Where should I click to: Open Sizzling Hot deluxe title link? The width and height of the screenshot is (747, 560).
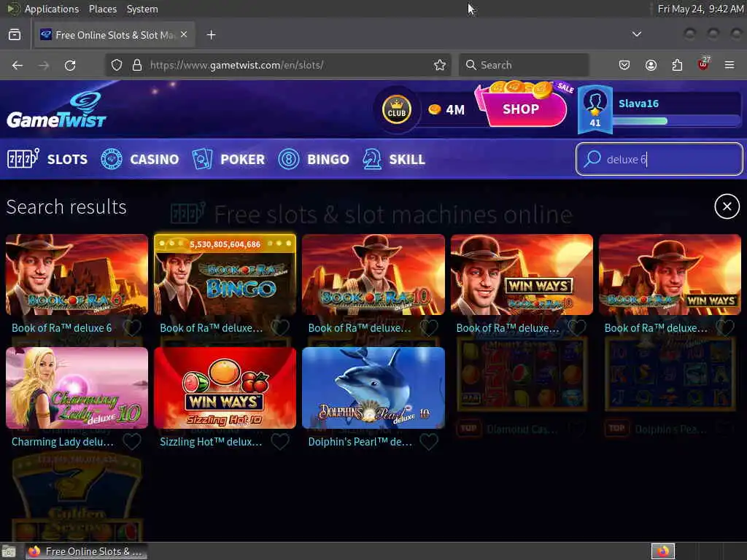(211, 442)
